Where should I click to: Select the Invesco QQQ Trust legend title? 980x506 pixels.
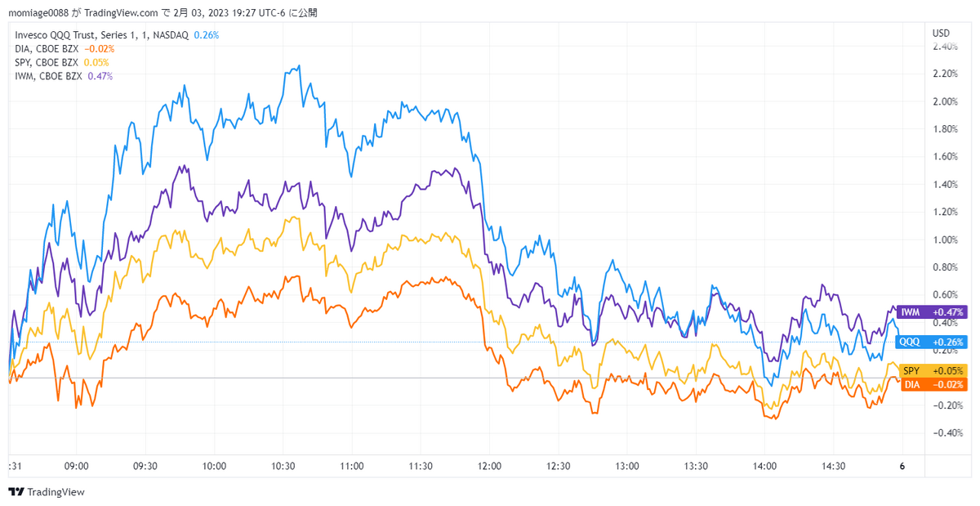(102, 35)
